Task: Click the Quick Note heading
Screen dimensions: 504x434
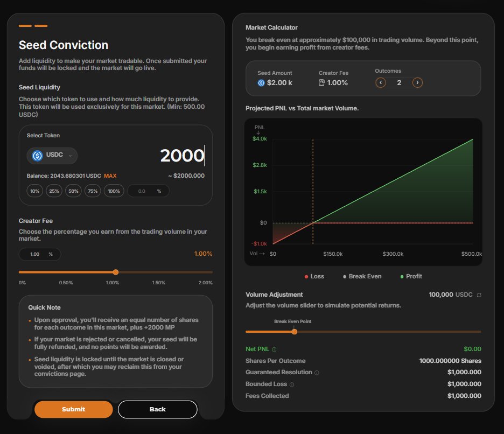Action: (x=44, y=307)
